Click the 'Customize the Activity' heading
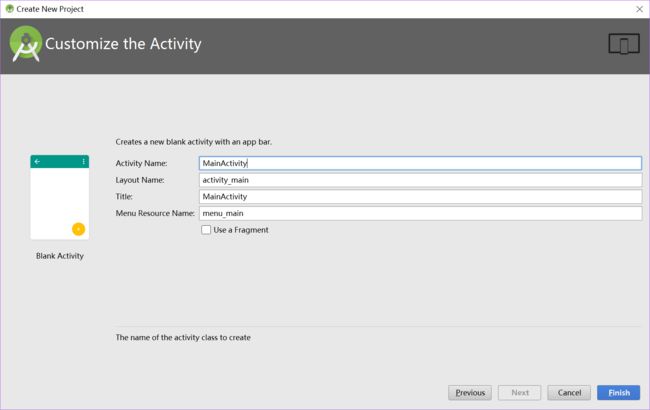Screen dimensions: 650x410 coord(123,44)
